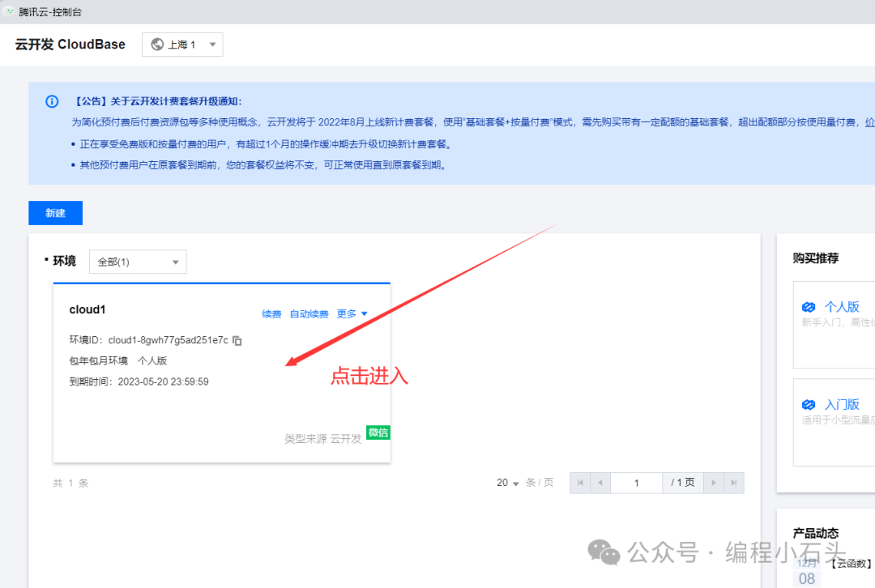
Task: Click the 云开发 CloudBase title
Action: pos(70,45)
